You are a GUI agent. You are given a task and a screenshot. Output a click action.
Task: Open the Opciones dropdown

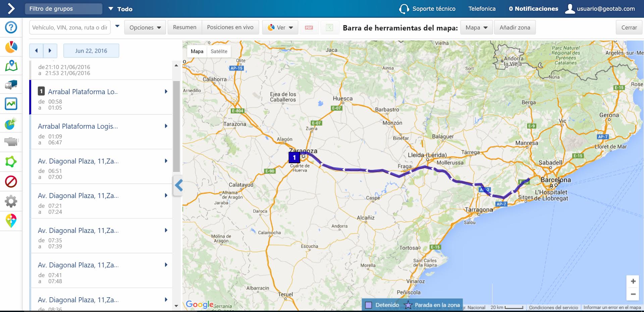pos(145,27)
